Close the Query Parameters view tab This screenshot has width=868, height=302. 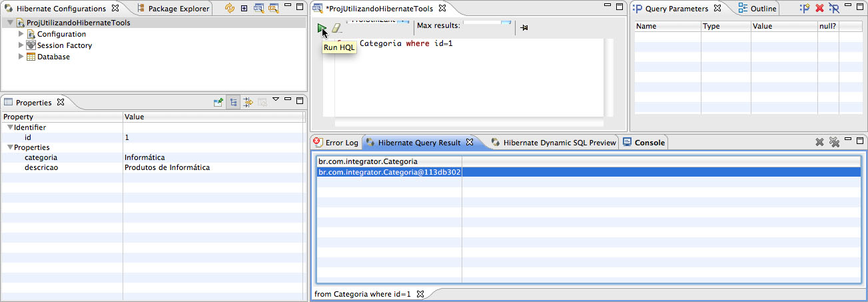pyautogui.click(x=717, y=9)
